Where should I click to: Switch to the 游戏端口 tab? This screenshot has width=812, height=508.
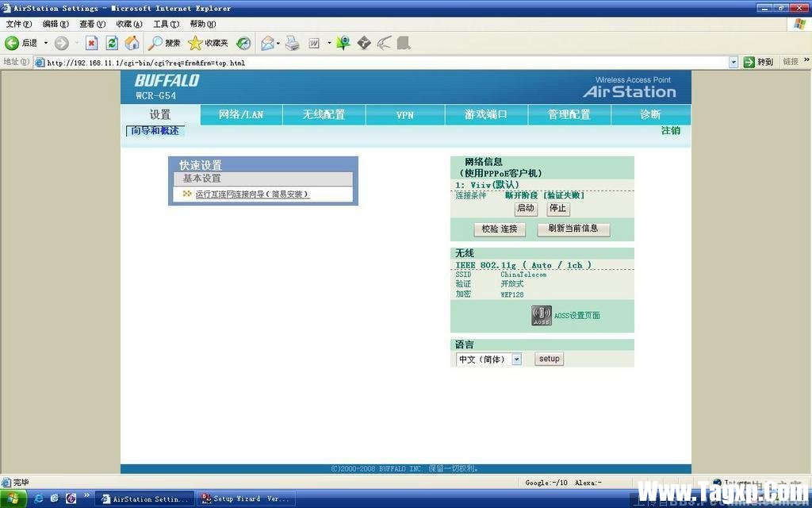pyautogui.click(x=486, y=114)
